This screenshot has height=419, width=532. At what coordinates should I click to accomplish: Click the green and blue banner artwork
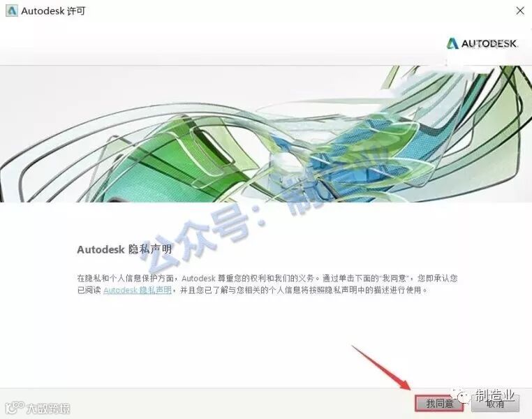(x=266, y=133)
